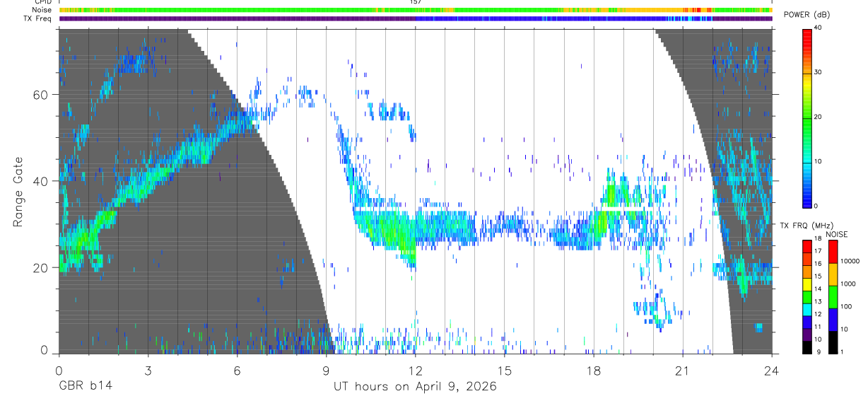Click the 'Noise' strip row label
Image resolution: width=868 pixels, height=401 pixels.
click(x=42, y=10)
